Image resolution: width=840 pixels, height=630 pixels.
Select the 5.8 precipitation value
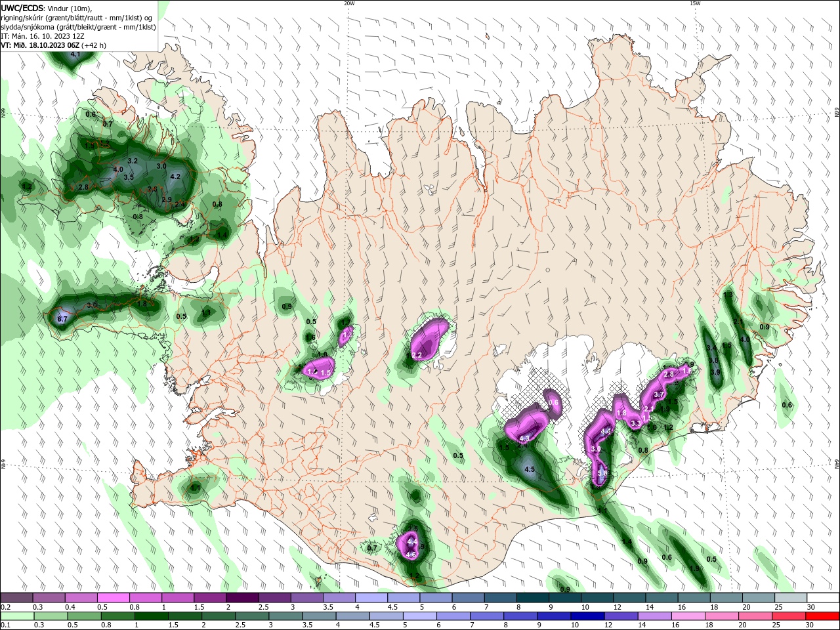pyautogui.click(x=602, y=472)
